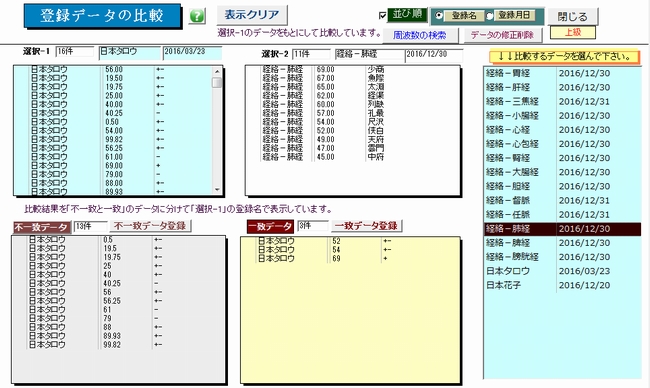Select 経絡－胆経 in the data list
This screenshot has height=388, width=650.
(563, 186)
